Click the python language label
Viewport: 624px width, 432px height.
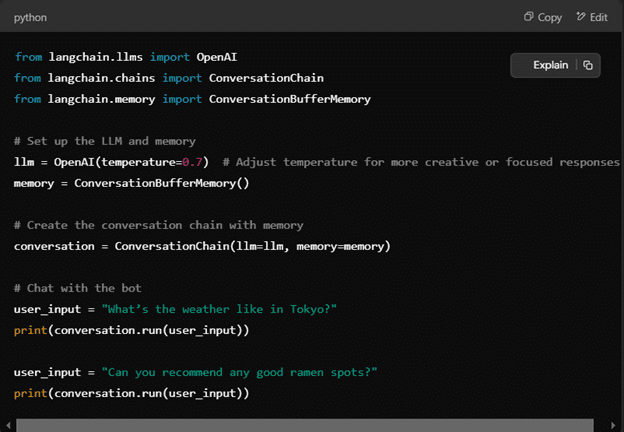[x=30, y=18]
